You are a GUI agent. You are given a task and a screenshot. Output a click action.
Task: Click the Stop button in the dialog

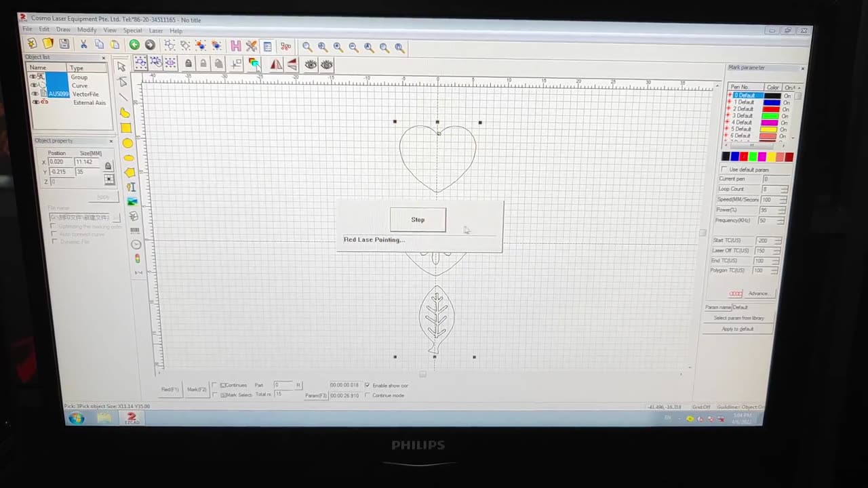pyautogui.click(x=418, y=220)
